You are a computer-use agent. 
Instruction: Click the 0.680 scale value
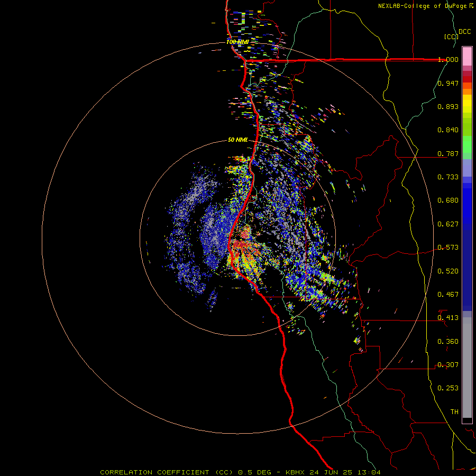[448, 200]
